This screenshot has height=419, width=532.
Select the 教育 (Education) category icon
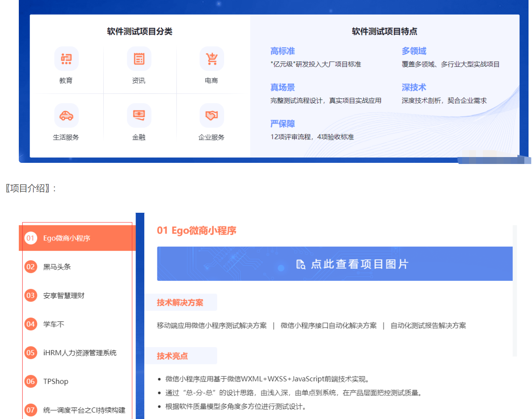tap(66, 59)
